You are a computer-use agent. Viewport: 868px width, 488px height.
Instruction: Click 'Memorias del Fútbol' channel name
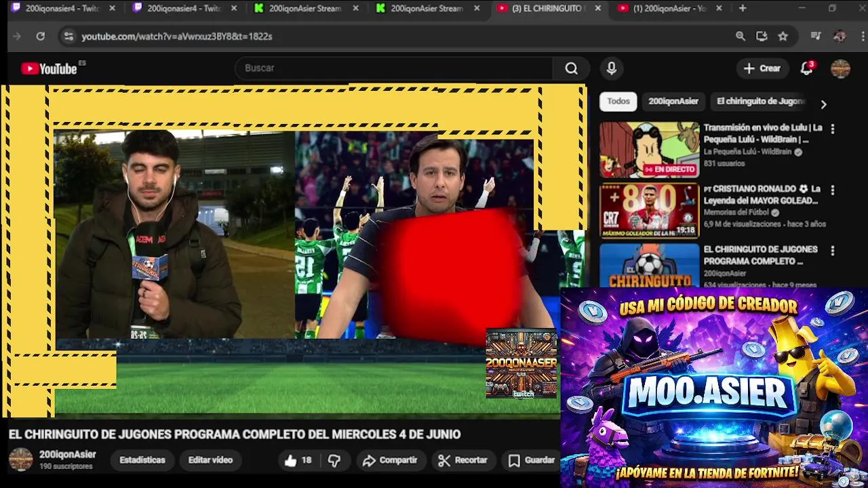[737, 212]
